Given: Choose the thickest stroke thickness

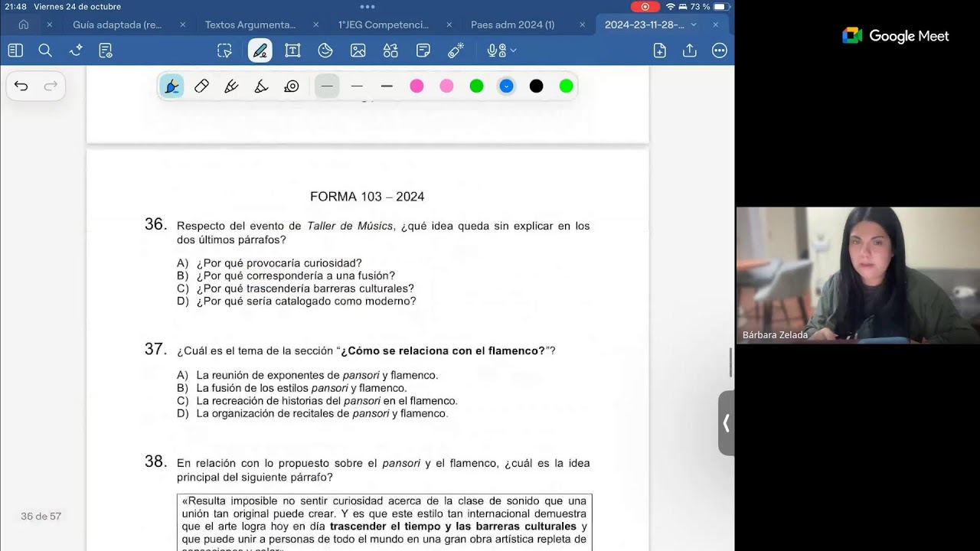Looking at the screenshot, I should [387, 86].
